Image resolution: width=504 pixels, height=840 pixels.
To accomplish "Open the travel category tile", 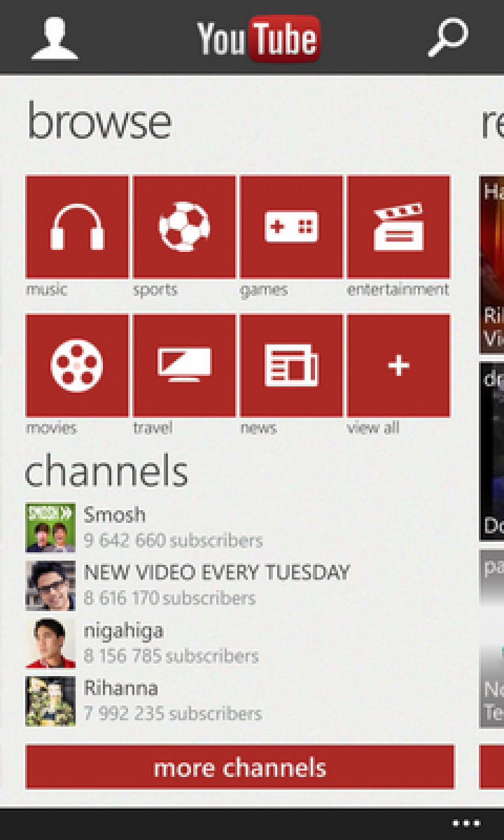I will pos(184,366).
